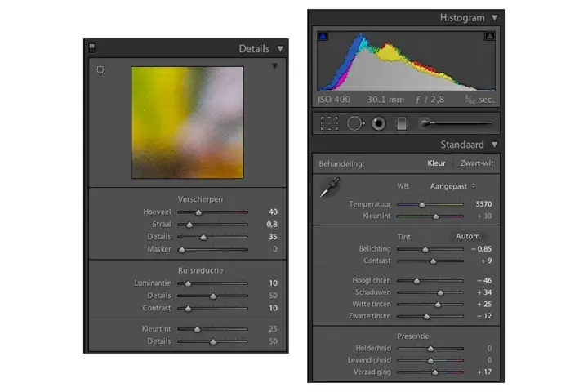Viewport: 588px width, 392px height.
Task: Activate the spot removal tool
Action: click(x=355, y=123)
